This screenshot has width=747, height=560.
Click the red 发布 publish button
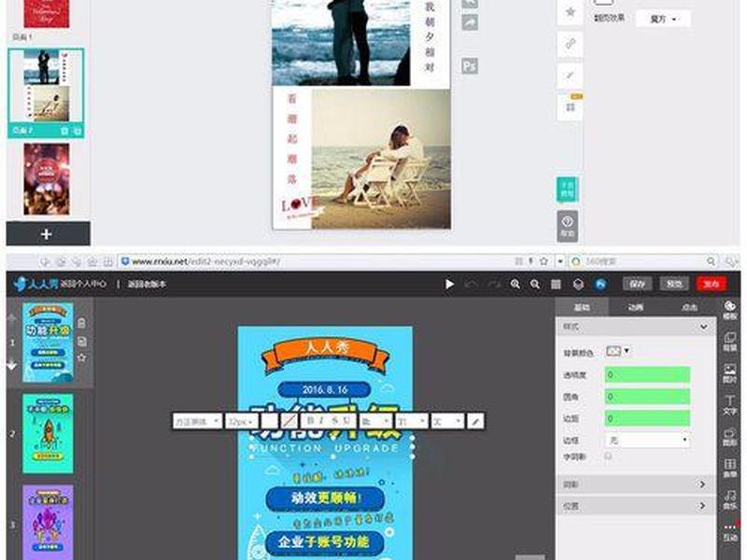[712, 284]
